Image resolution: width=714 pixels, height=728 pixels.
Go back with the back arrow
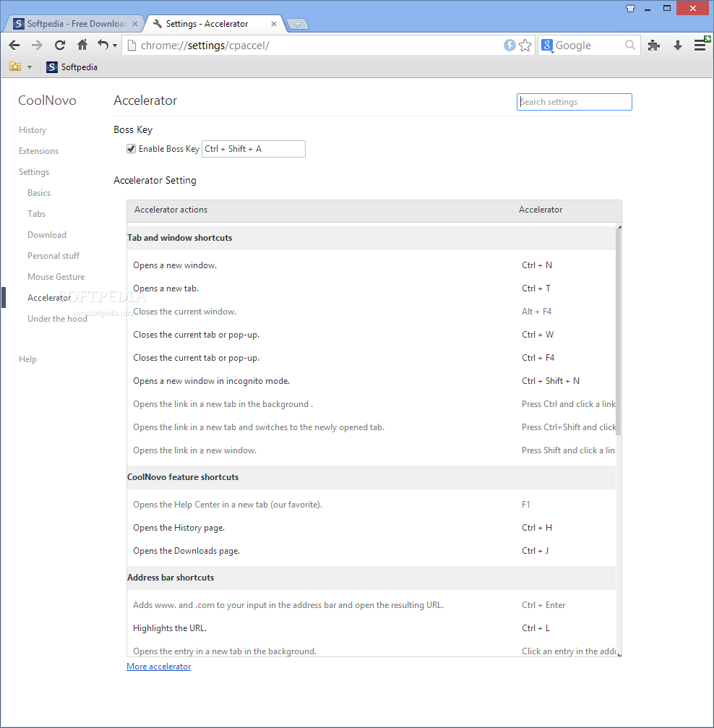[x=14, y=45]
